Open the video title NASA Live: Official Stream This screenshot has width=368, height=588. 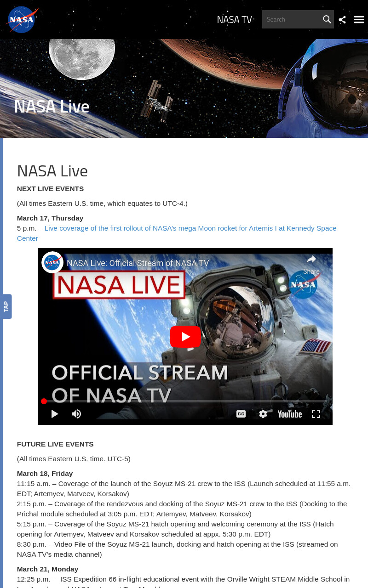pyautogui.click(x=138, y=263)
